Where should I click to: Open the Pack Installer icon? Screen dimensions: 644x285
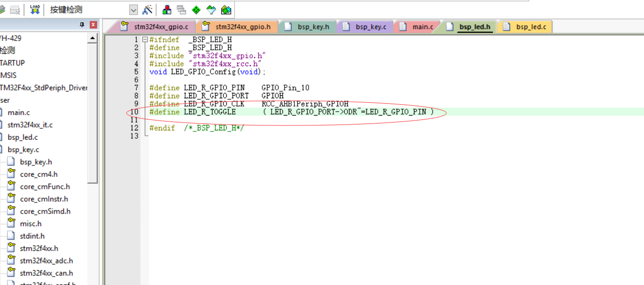[226, 9]
